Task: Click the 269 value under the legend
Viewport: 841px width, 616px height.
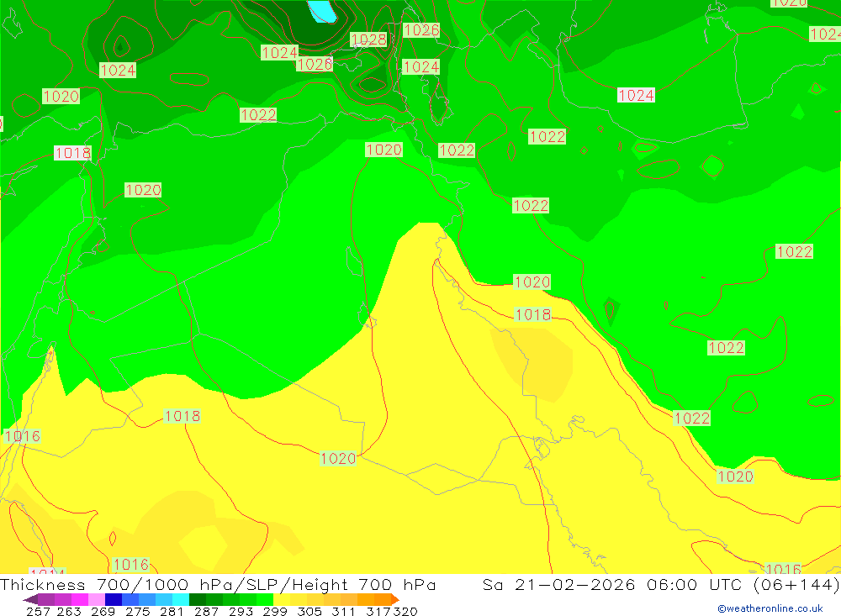Action: pos(103,611)
